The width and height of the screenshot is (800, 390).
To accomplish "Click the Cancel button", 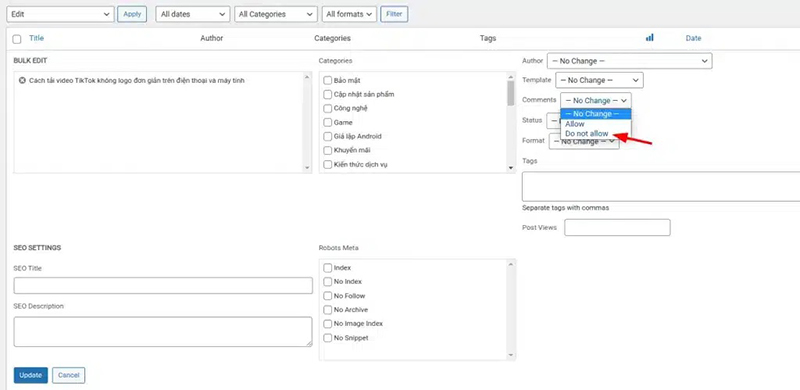I will [69, 375].
